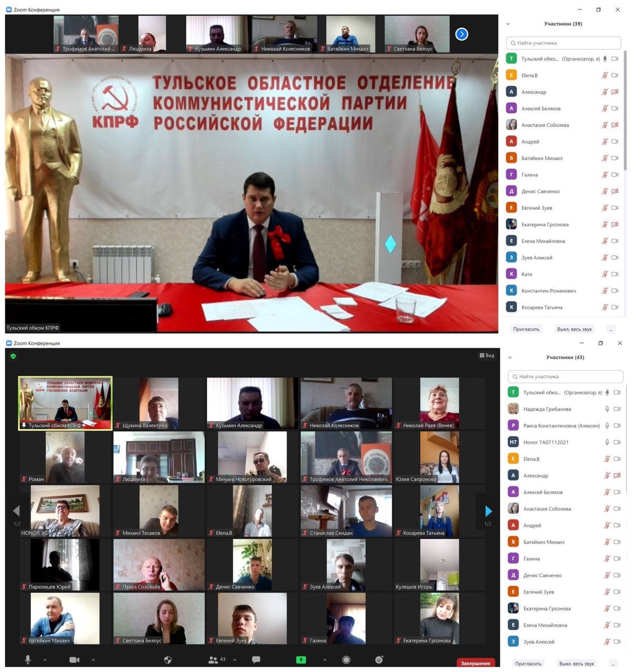Image resolution: width=632 pixels, height=672 pixels.
Task: Select Павел Соловьёв video tile
Action: point(159,565)
